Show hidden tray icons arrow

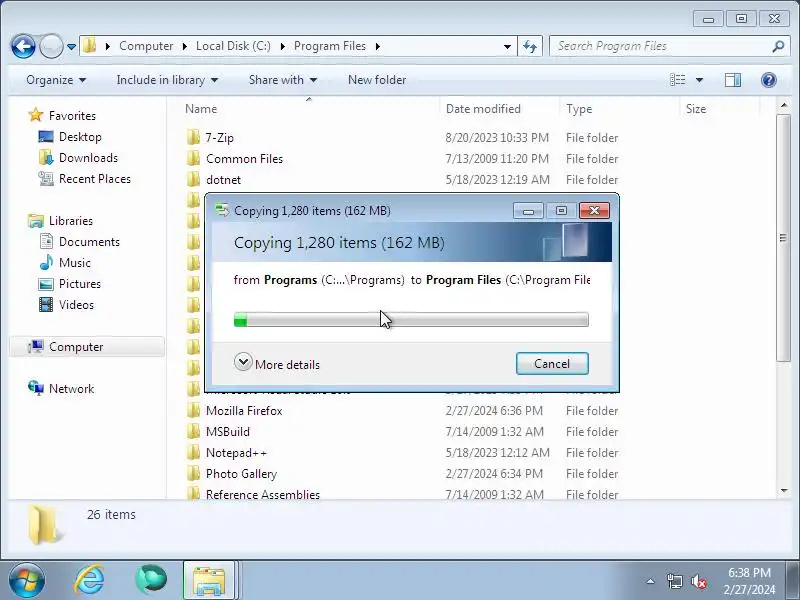point(651,581)
